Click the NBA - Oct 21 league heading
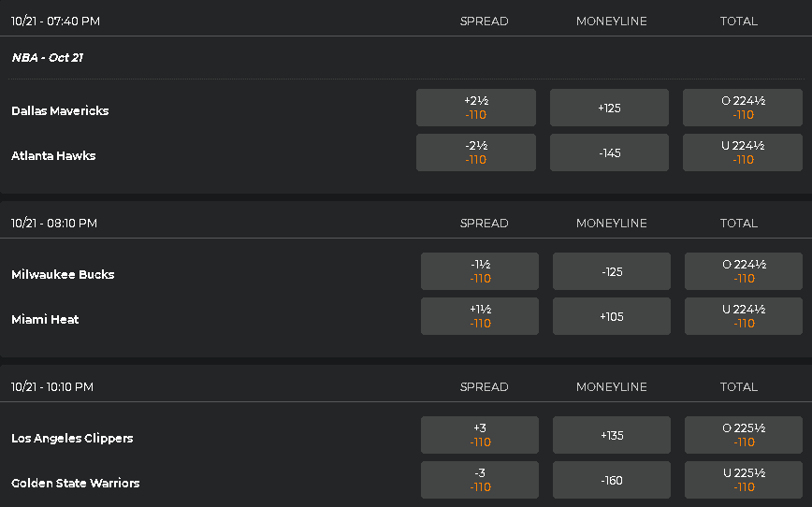812x507 pixels. (48, 57)
